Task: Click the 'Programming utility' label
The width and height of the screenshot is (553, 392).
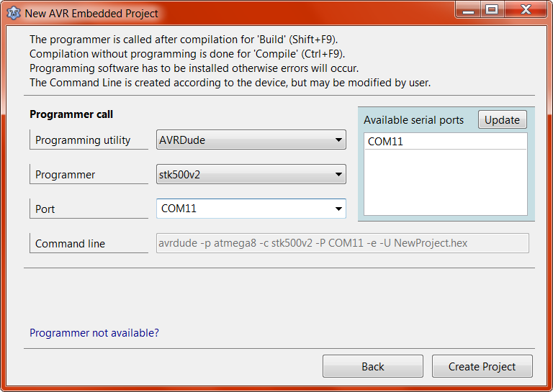Action: coord(83,140)
